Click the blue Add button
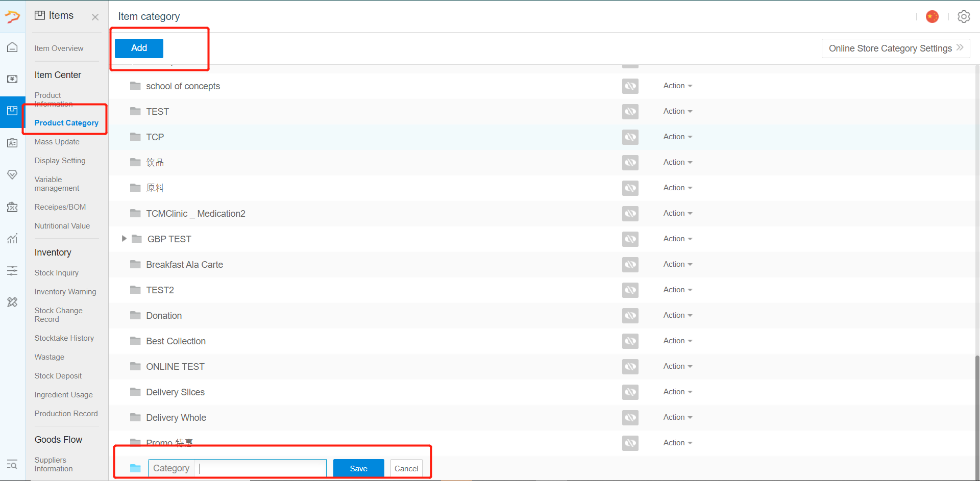The height and width of the screenshot is (481, 980). [x=139, y=48]
